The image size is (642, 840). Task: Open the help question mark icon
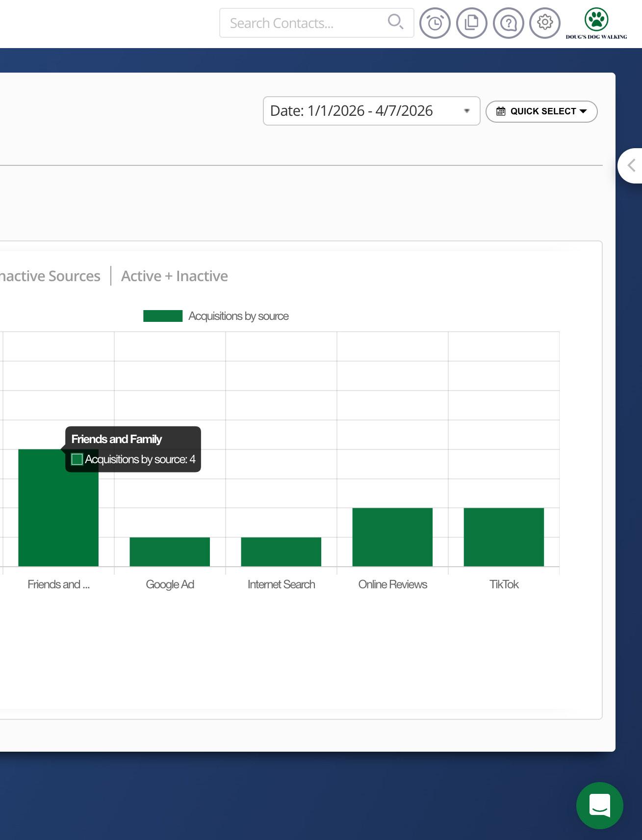(509, 23)
